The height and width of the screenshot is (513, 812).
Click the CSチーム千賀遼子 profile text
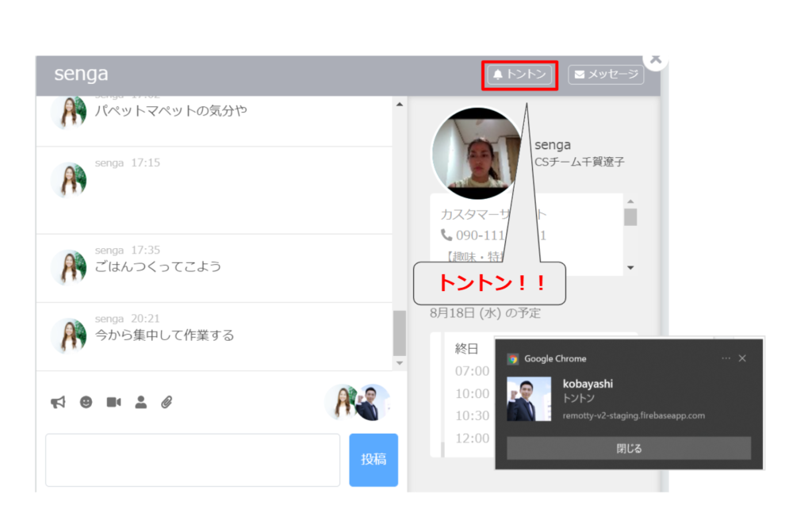click(580, 162)
